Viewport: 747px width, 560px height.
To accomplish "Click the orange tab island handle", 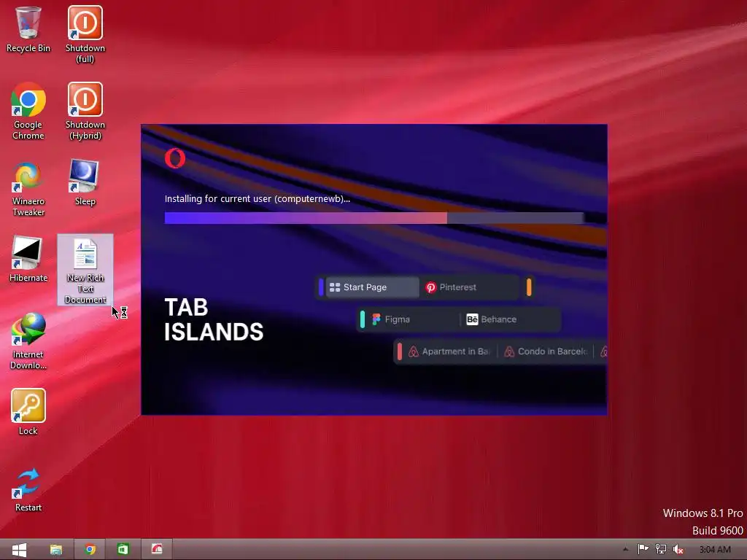I will [x=529, y=287].
